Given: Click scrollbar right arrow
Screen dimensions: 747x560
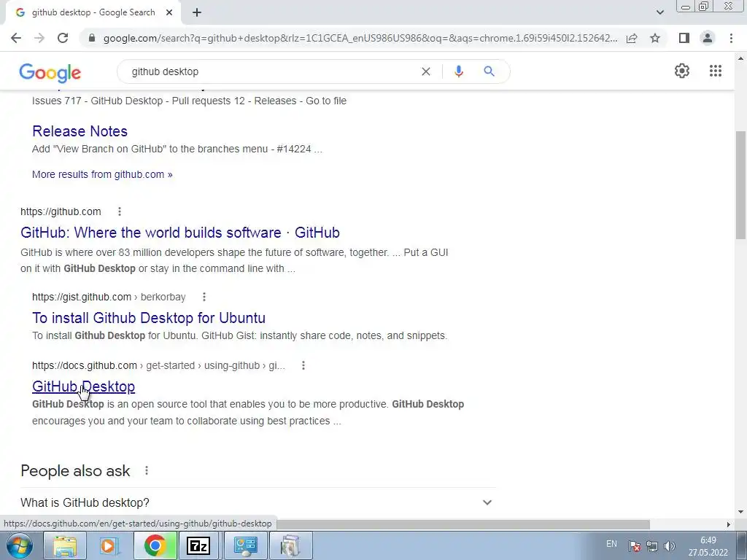Looking at the screenshot, I should [x=728, y=524].
